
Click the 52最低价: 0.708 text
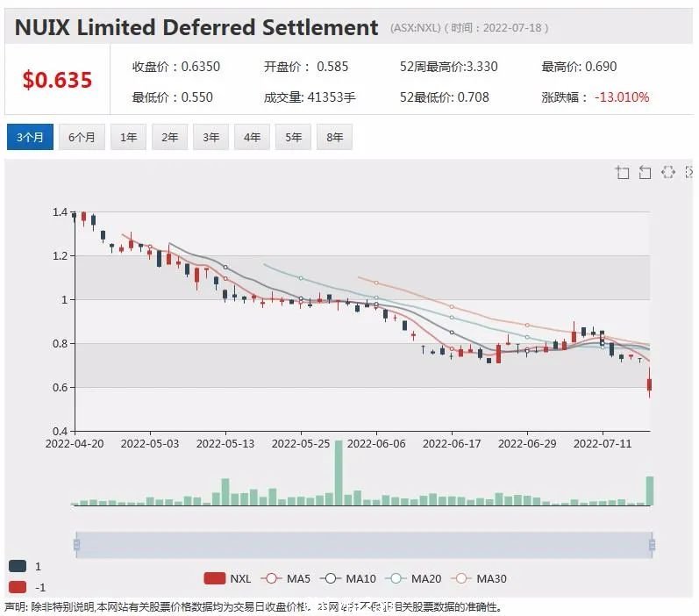pos(445,97)
